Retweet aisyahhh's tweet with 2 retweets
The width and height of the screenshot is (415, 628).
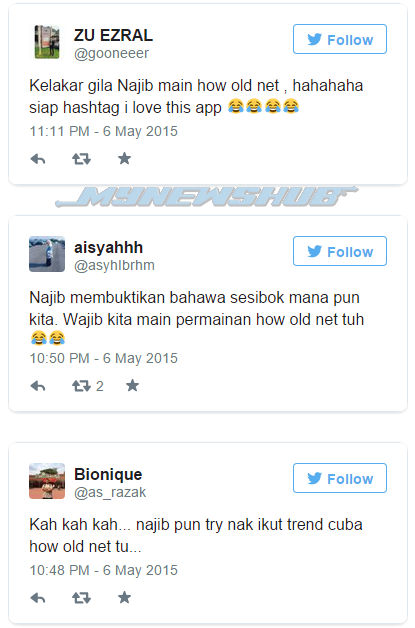pos(88,386)
